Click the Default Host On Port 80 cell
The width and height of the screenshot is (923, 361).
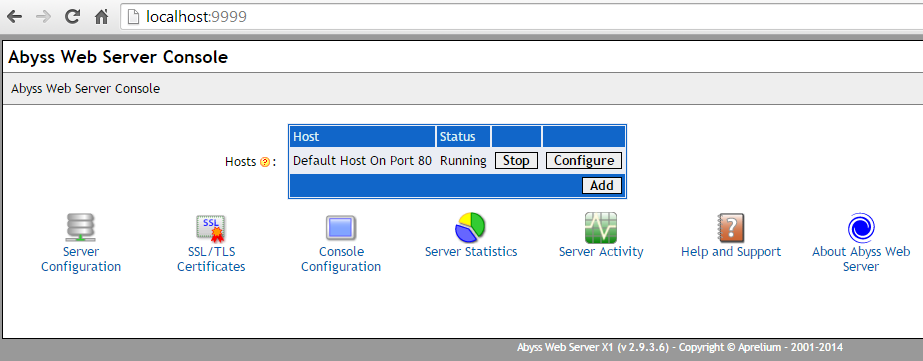(362, 161)
